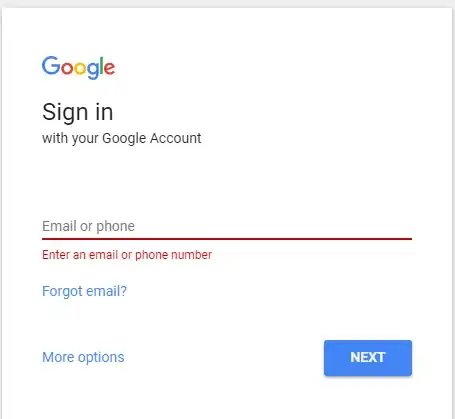Click the green l in Google logo

coord(102,65)
